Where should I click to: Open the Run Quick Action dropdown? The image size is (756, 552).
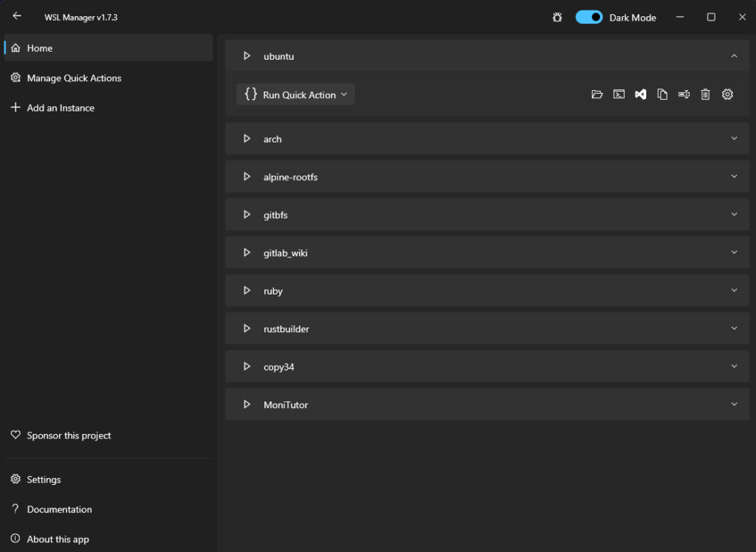(295, 94)
